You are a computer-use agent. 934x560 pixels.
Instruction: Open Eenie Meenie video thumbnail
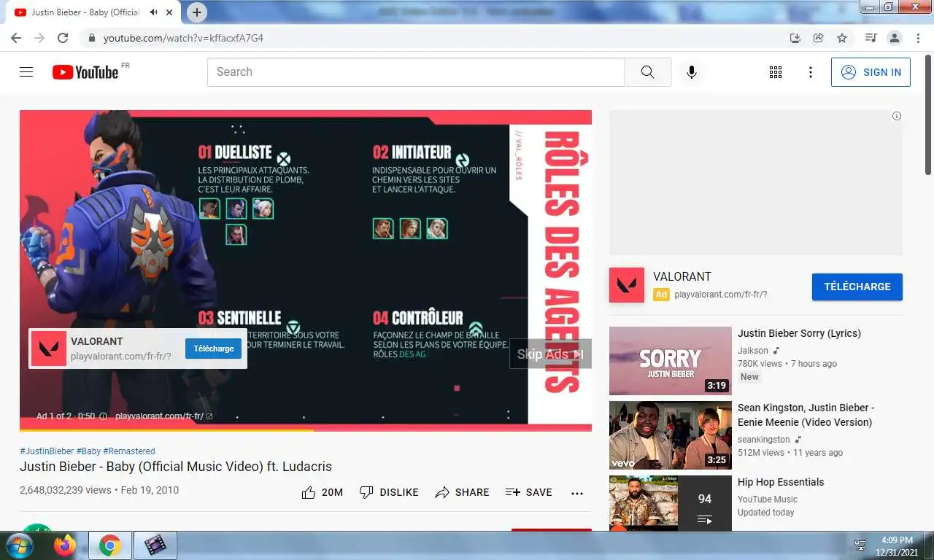click(x=671, y=435)
